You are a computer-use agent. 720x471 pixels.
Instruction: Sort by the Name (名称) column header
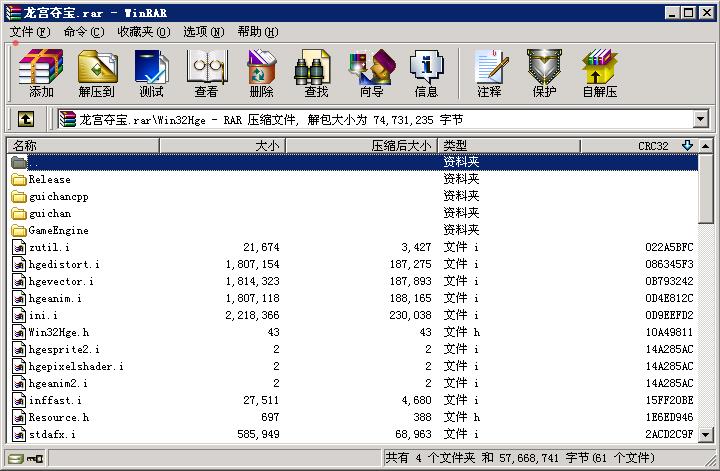pyautogui.click(x=84, y=146)
